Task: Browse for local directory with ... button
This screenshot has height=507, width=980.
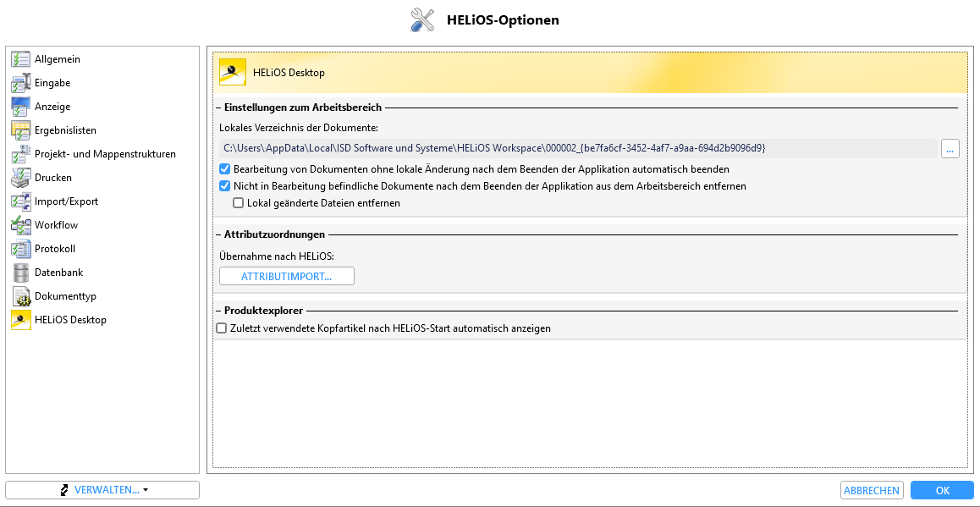Action: tap(950, 149)
